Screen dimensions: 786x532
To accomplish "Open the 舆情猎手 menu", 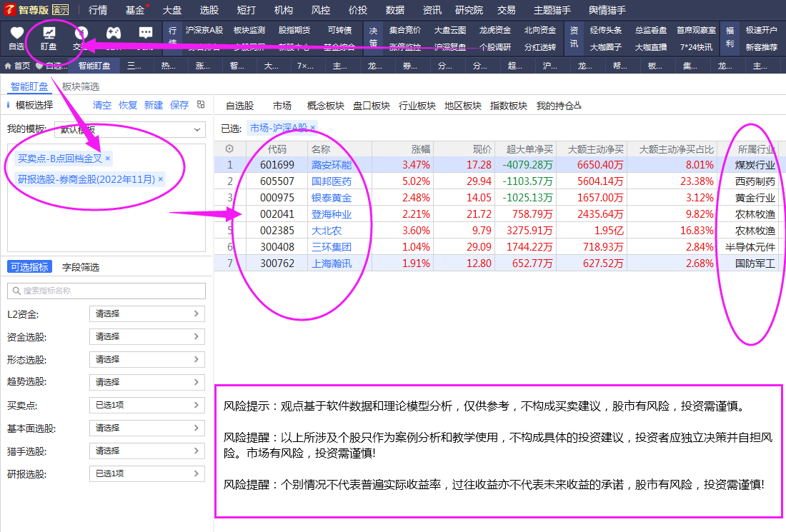I will (607, 10).
